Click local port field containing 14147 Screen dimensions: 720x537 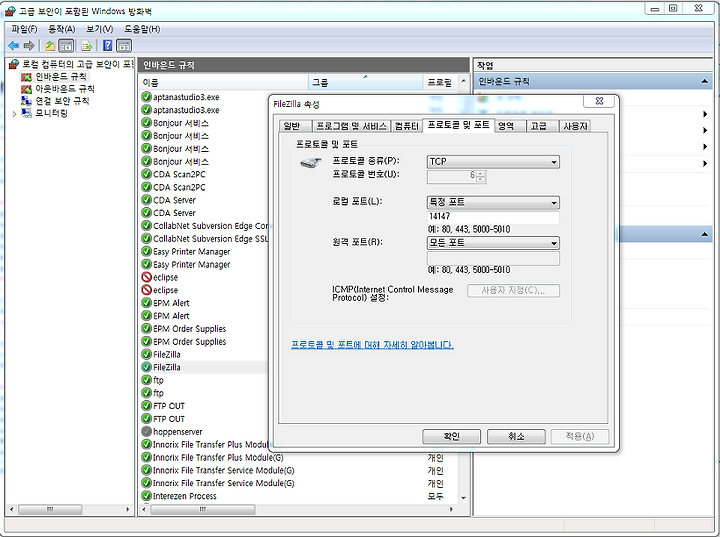click(x=493, y=217)
